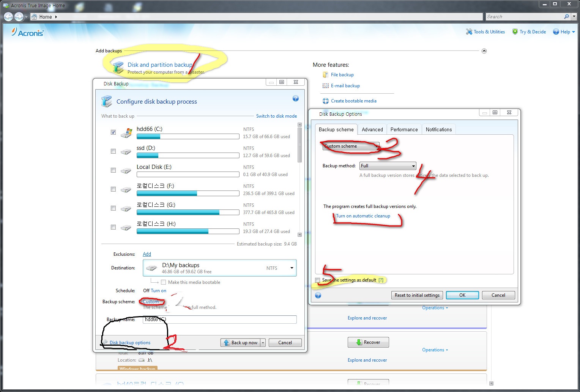Click the [?] hint next to save default
The height and width of the screenshot is (392, 580).
click(381, 280)
